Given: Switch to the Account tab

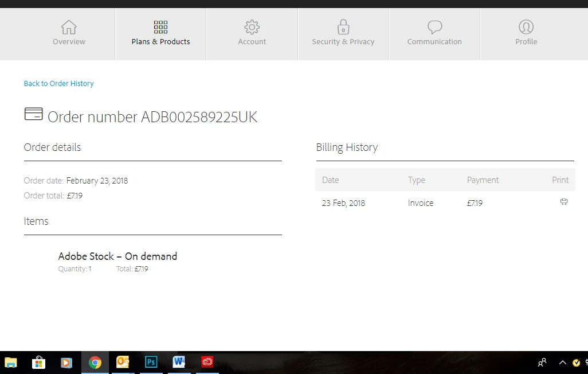Looking at the screenshot, I should click(252, 33).
